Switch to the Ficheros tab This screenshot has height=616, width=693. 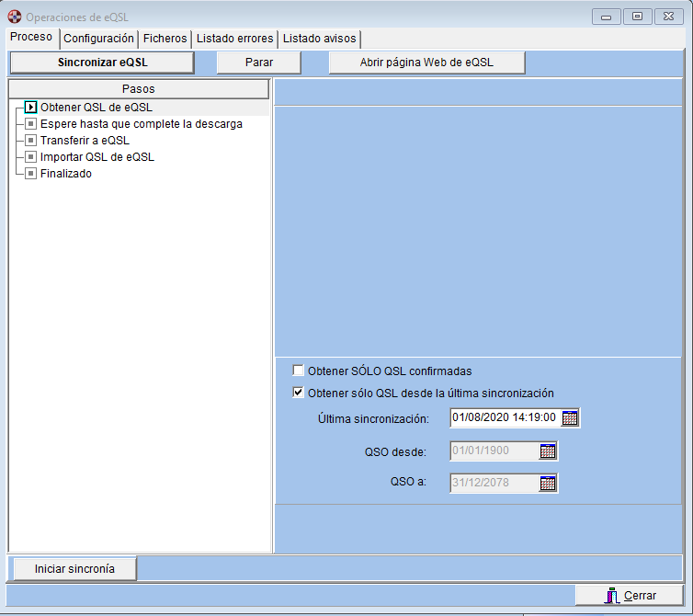pyautogui.click(x=165, y=39)
